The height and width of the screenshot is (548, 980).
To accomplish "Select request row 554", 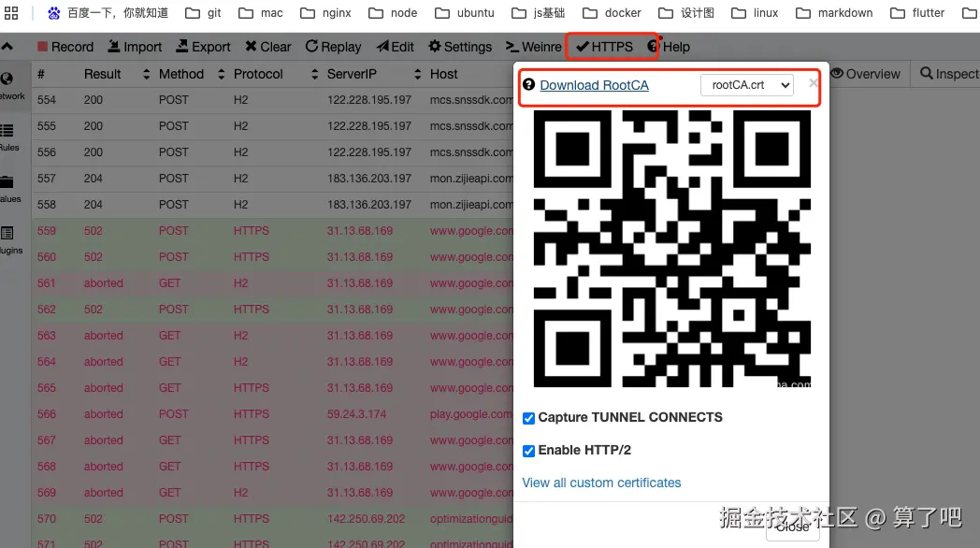I will (x=272, y=100).
